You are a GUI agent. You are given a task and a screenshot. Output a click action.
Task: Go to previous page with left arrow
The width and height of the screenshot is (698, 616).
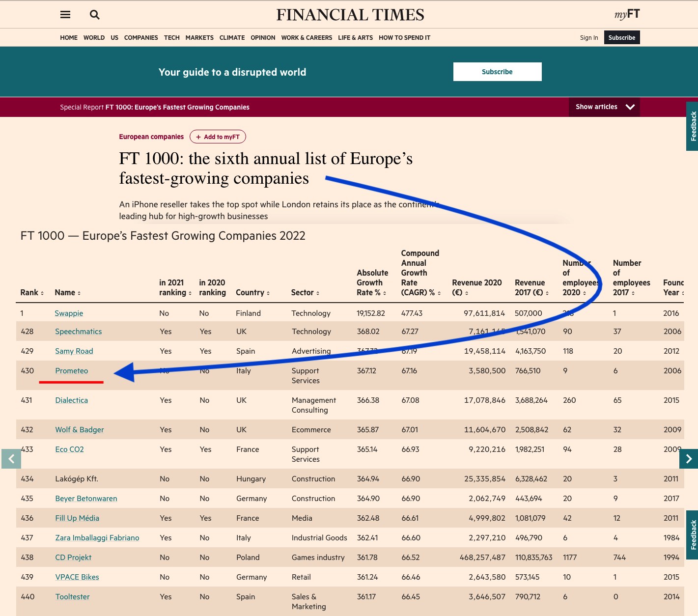(x=11, y=459)
